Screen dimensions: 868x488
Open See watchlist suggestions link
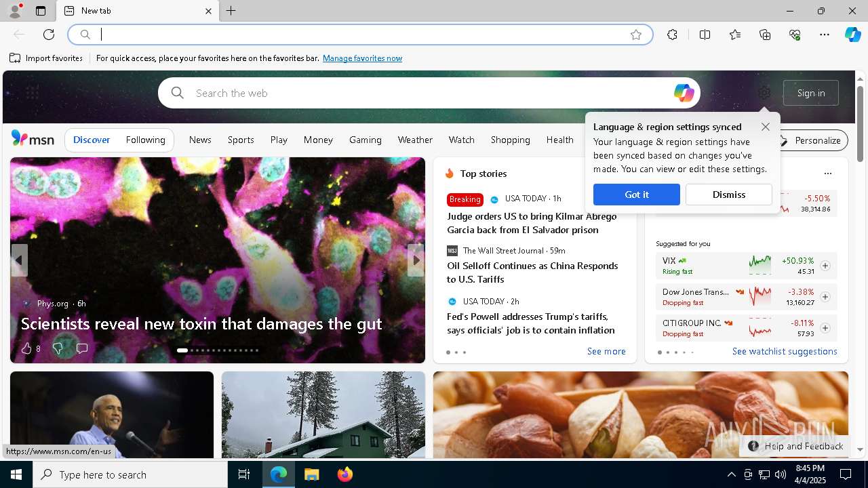785,351
